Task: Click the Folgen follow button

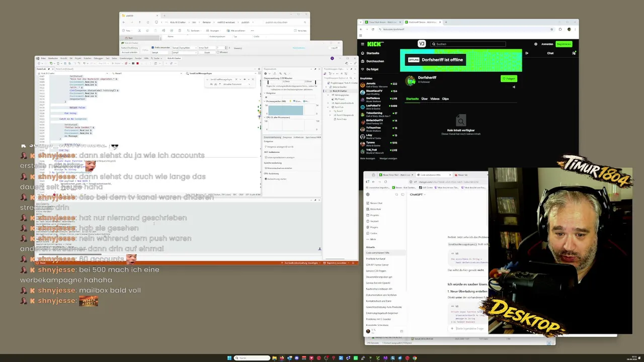Action: [x=509, y=78]
